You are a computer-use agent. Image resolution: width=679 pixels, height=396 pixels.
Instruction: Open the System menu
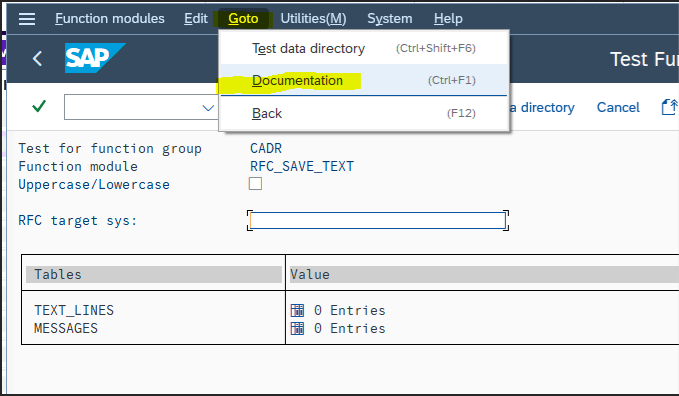[x=390, y=19]
